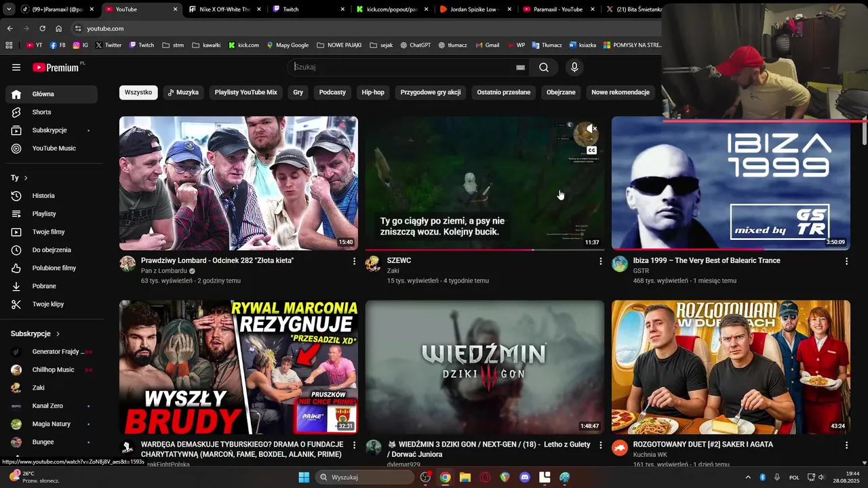Open Historia in the sidebar
This screenshot has height=488, width=868.
click(52, 196)
